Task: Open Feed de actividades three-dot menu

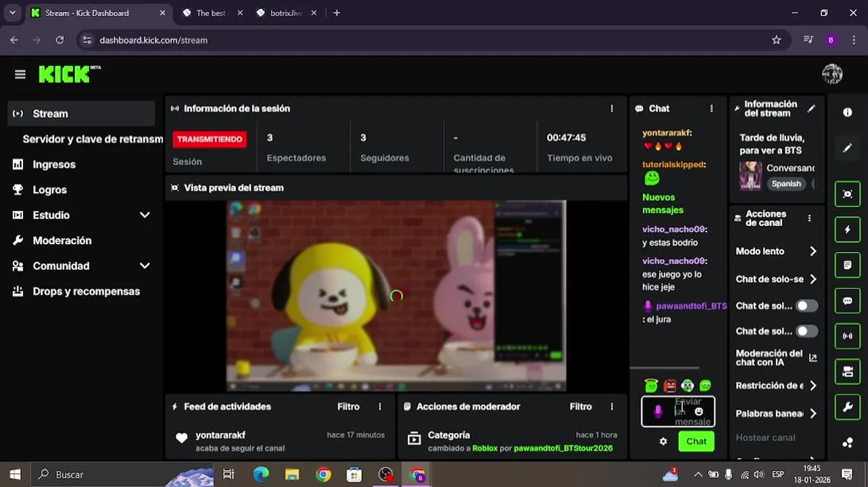Action: (x=380, y=407)
